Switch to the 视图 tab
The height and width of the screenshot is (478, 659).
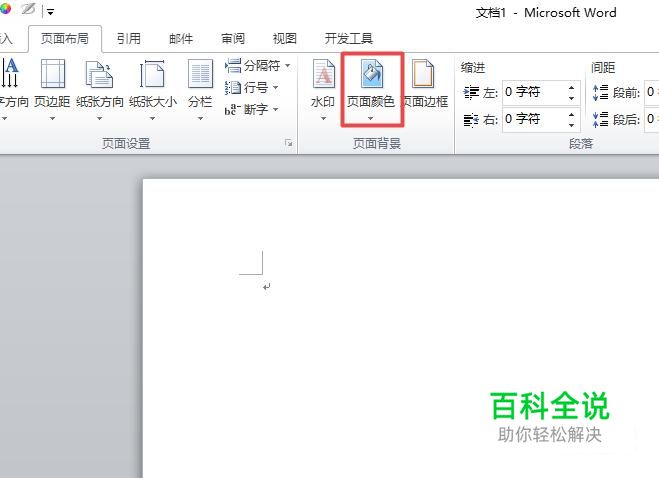click(285, 39)
